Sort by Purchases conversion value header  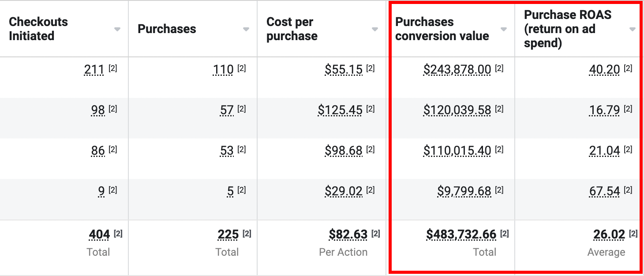[x=442, y=29]
